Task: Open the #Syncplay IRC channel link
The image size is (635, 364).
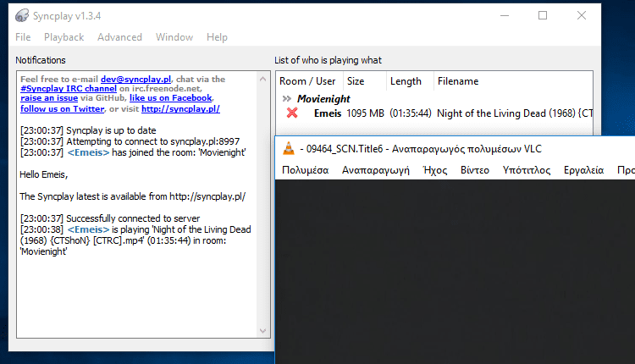Action: (69, 88)
